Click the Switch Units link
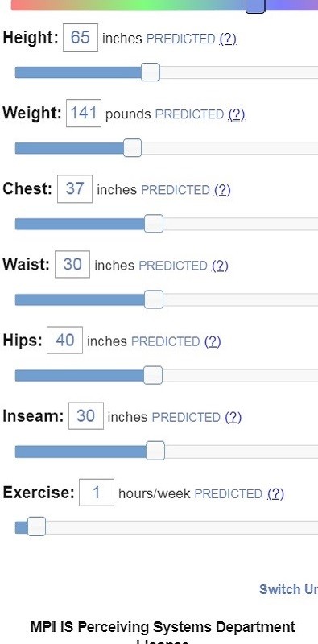 coord(288,589)
